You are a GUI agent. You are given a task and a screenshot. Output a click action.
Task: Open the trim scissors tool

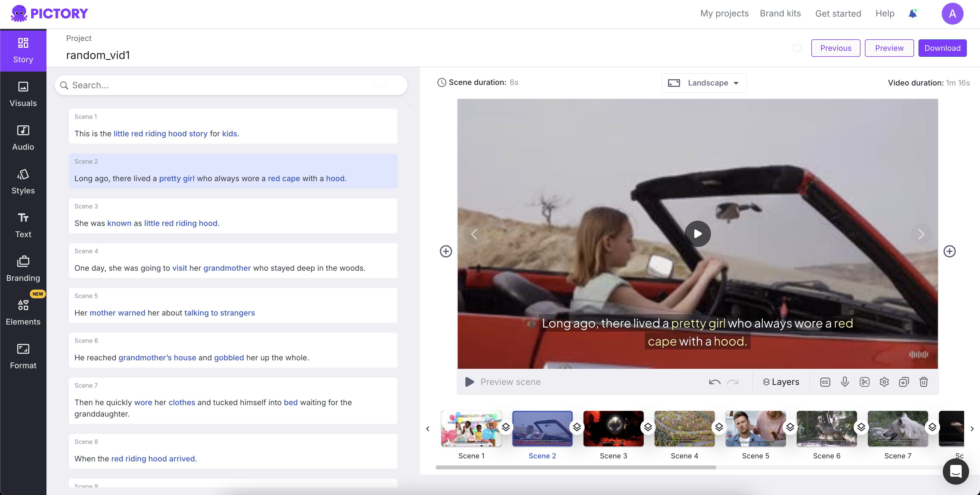pos(865,382)
